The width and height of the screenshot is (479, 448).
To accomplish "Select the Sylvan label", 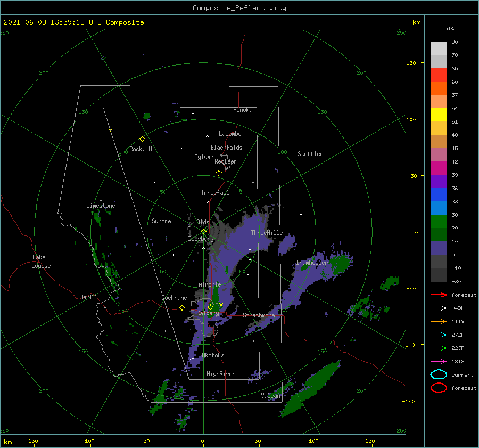I will tap(204, 157).
